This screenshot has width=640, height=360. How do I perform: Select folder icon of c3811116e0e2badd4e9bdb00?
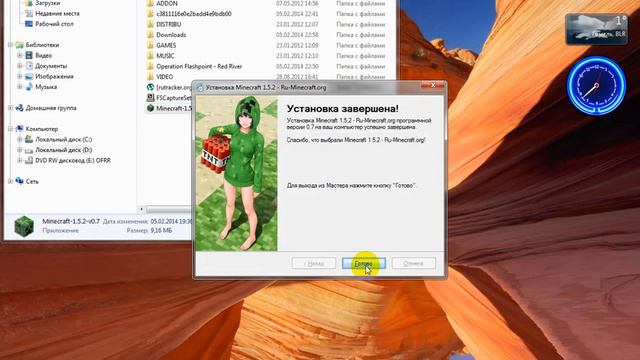coord(150,14)
